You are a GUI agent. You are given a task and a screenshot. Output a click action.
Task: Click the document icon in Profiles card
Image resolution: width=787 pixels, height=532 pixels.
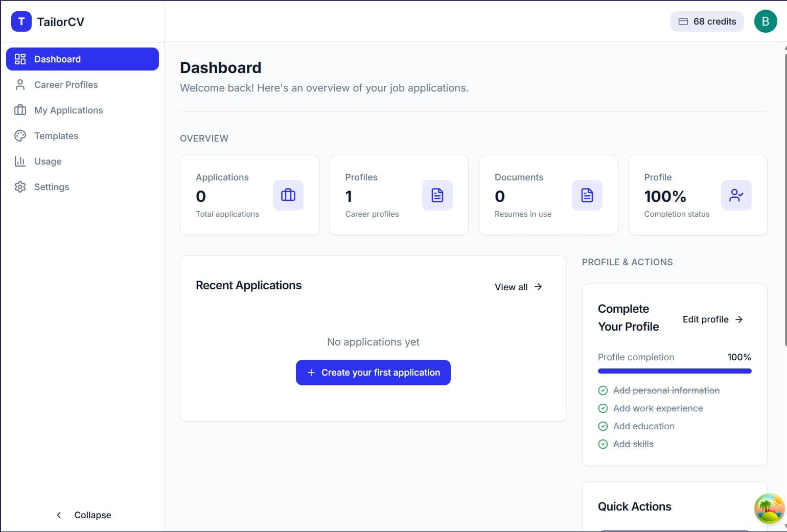point(437,195)
